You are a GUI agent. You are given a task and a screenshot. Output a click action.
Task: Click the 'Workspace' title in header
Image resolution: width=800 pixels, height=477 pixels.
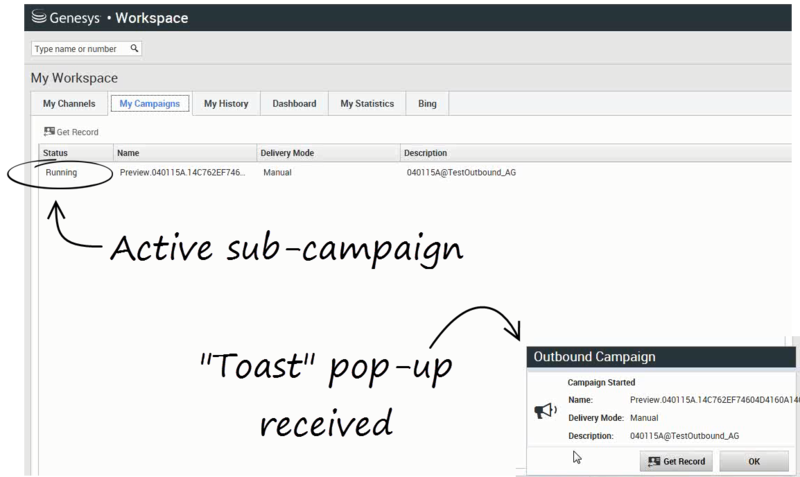coord(152,18)
